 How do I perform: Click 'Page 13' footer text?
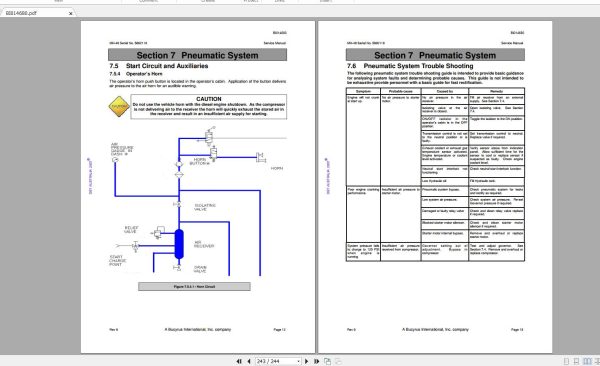coord(517,330)
